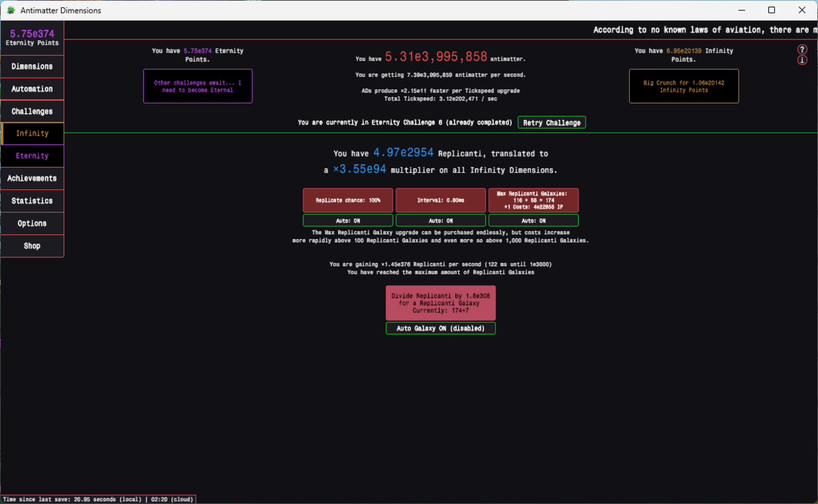Buy the Replicate chance: 100% upgrade
818x504 pixels.
(x=348, y=201)
